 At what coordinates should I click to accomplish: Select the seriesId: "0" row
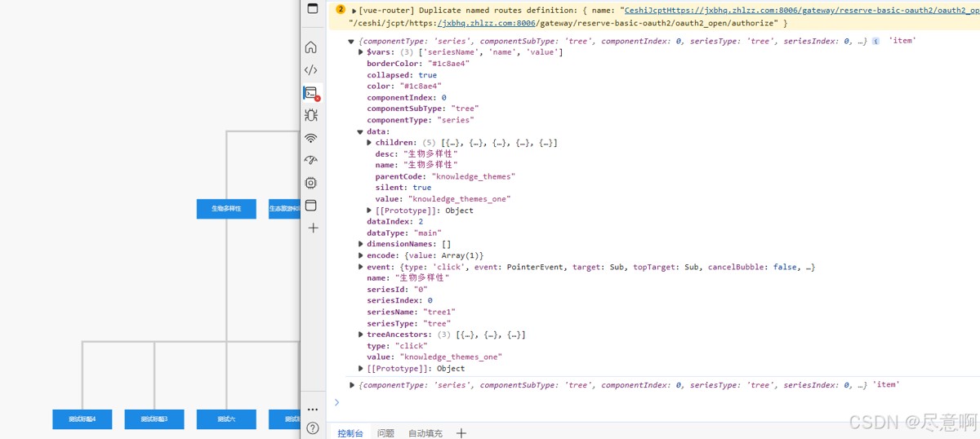398,290
